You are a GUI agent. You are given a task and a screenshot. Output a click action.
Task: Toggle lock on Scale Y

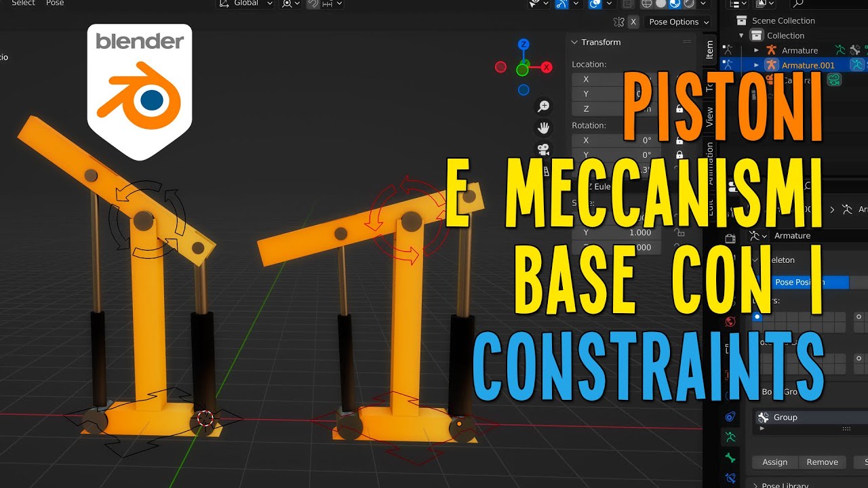pyautogui.click(x=679, y=232)
